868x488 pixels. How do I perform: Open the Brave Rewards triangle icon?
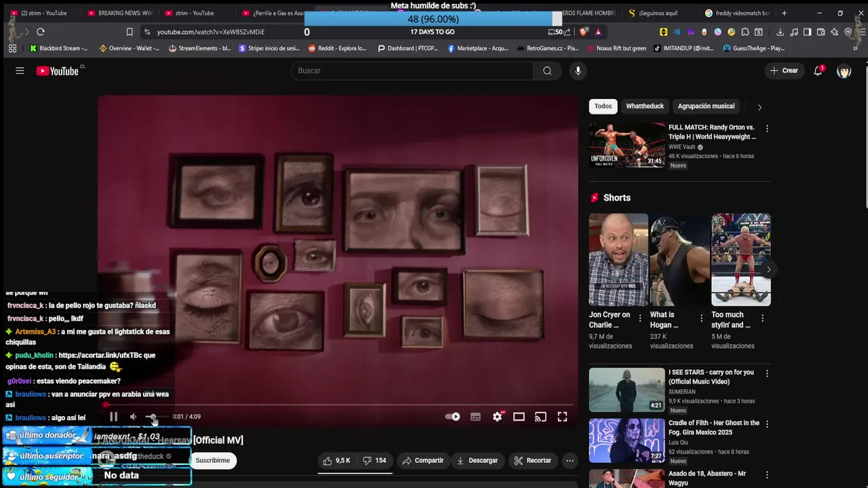coord(598,32)
